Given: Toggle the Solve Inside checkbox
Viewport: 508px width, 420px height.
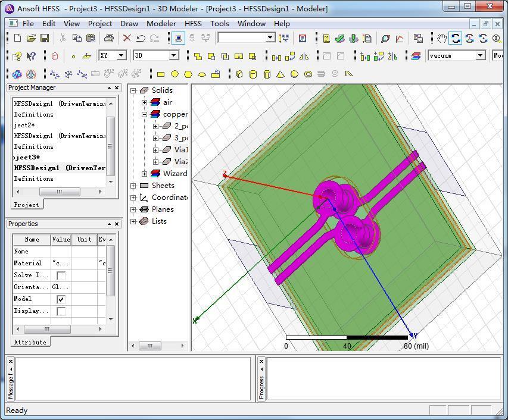Looking at the screenshot, I should click(x=61, y=275).
